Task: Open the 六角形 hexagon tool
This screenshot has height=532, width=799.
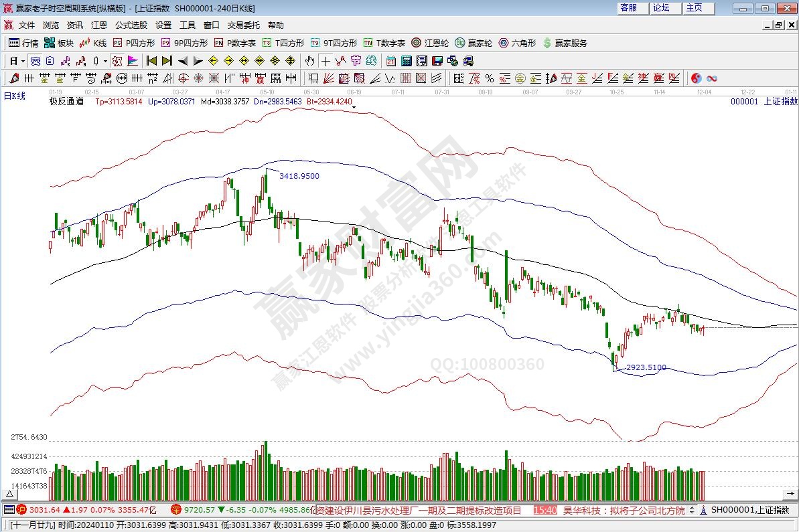Action: 517,43
